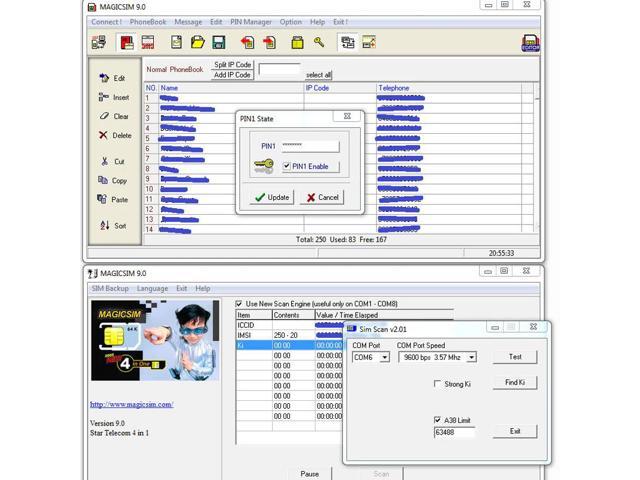Screen dimensions: 640x480
Task: Open the PIN Manager menu
Action: pos(253,21)
